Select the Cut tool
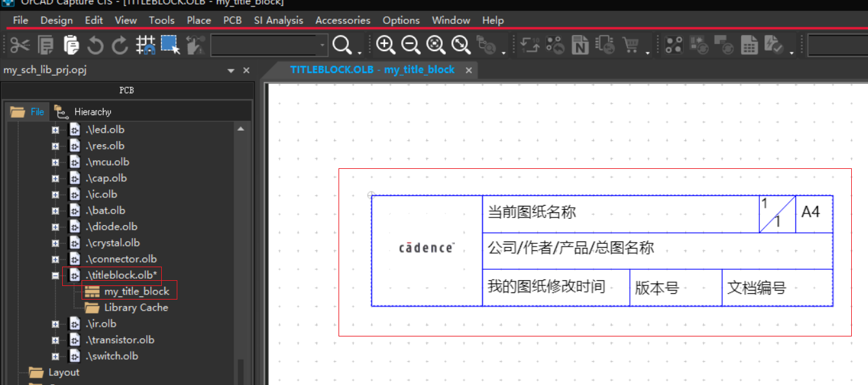868x385 pixels. pos(19,45)
